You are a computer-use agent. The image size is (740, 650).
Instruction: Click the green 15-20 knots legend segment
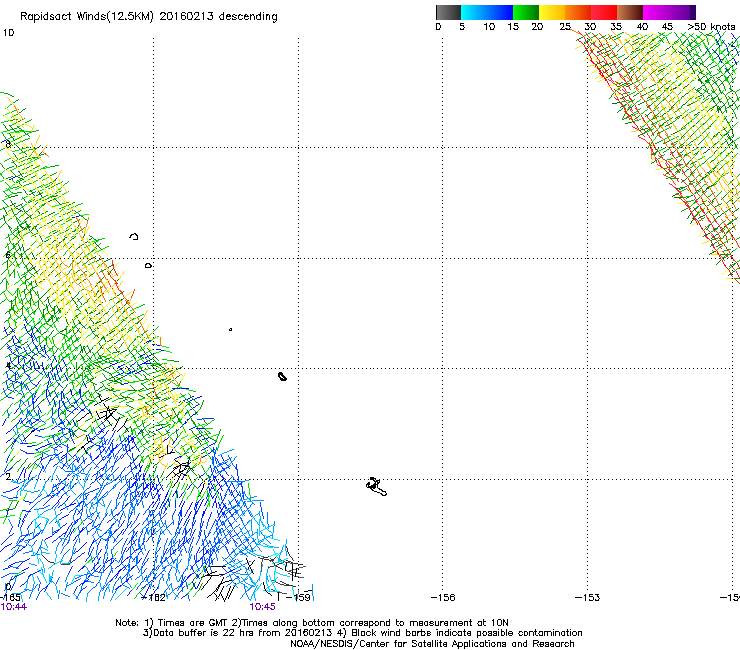(x=526, y=12)
